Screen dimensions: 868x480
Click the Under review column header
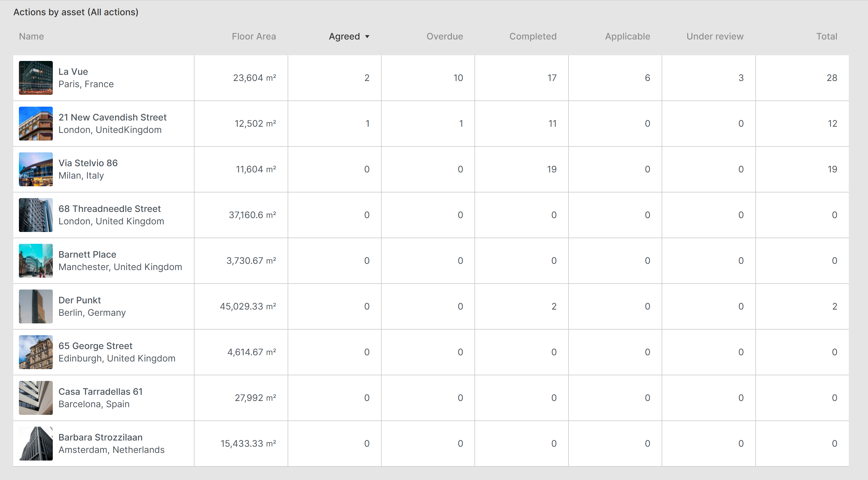(715, 36)
